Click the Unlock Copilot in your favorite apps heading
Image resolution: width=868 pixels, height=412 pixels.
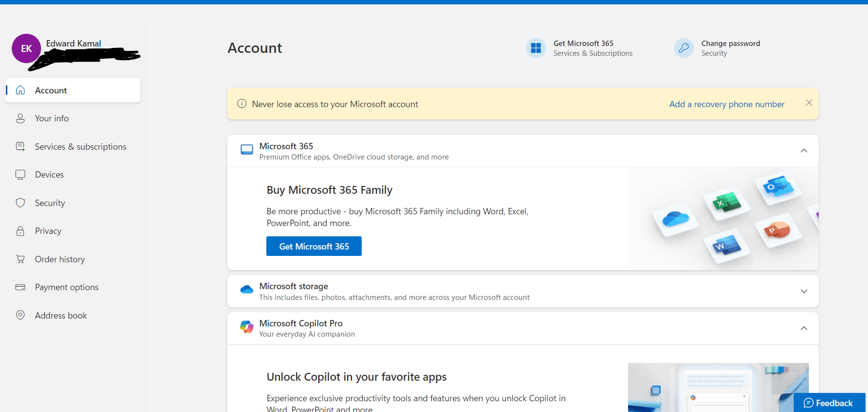click(x=356, y=377)
